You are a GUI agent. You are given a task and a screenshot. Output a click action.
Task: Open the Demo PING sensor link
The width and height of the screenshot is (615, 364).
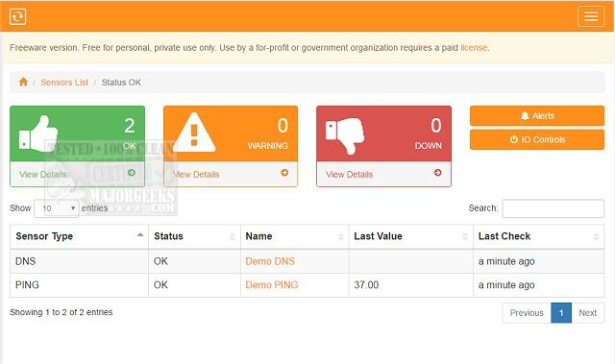[272, 285]
